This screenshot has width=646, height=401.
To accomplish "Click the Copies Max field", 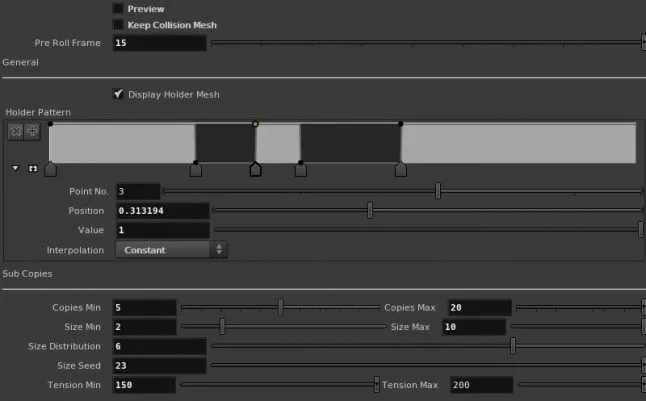I will (x=479, y=307).
